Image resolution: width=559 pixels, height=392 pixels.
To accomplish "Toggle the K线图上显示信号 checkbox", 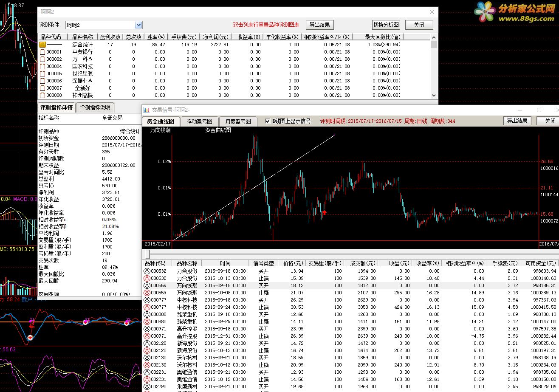I will (268, 121).
